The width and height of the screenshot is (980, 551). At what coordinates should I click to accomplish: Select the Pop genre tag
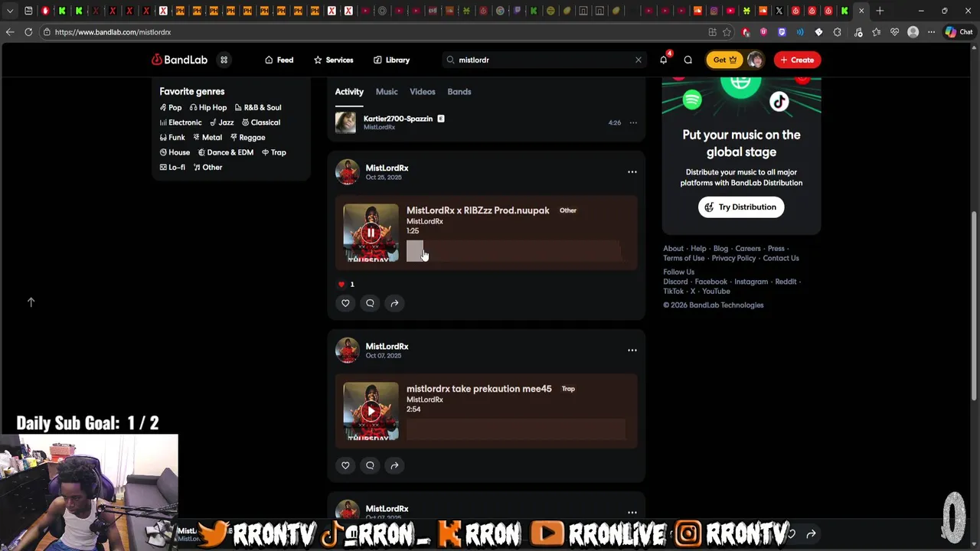(171, 108)
